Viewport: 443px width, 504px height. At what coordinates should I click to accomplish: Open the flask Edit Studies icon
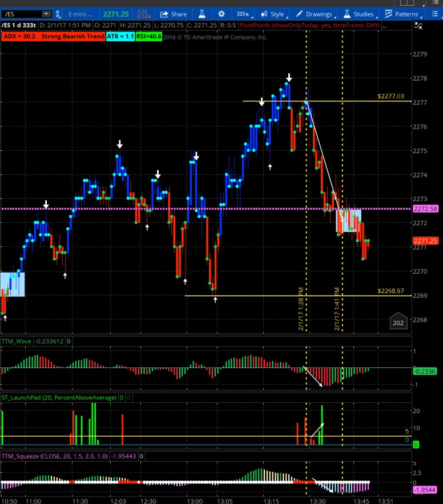tap(202, 14)
